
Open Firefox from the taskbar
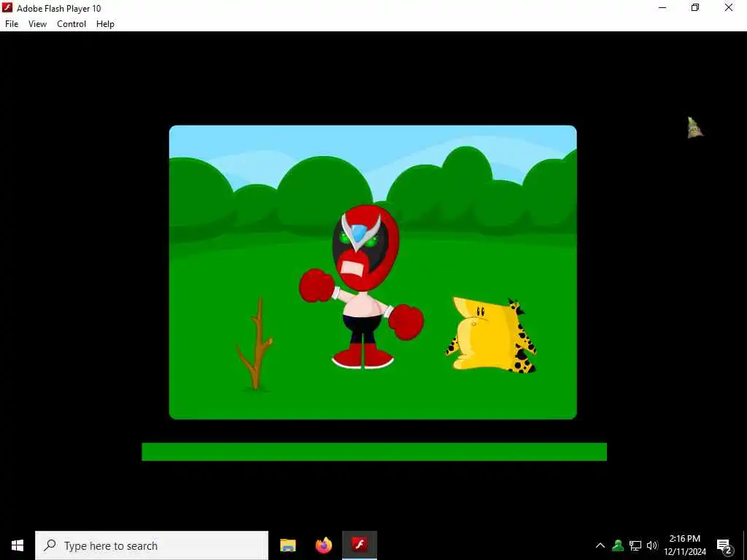pyautogui.click(x=323, y=545)
